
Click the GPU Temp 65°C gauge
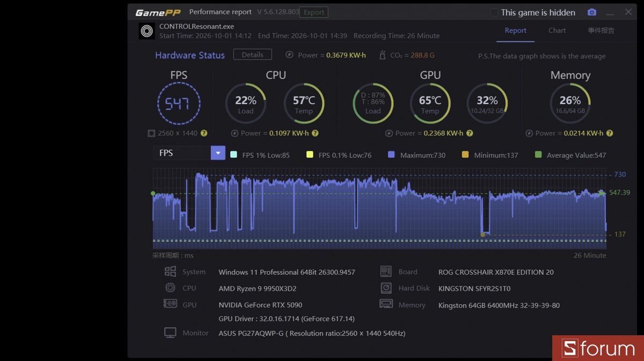pyautogui.click(x=430, y=104)
